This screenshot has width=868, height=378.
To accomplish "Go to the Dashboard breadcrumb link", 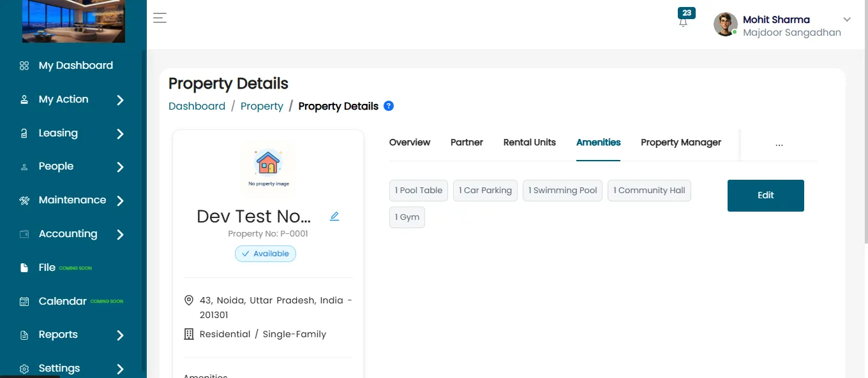I will pos(197,106).
